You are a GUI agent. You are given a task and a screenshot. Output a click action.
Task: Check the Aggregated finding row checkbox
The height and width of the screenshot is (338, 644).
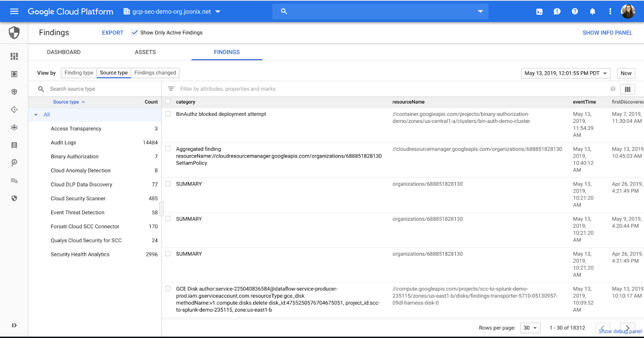click(168, 149)
